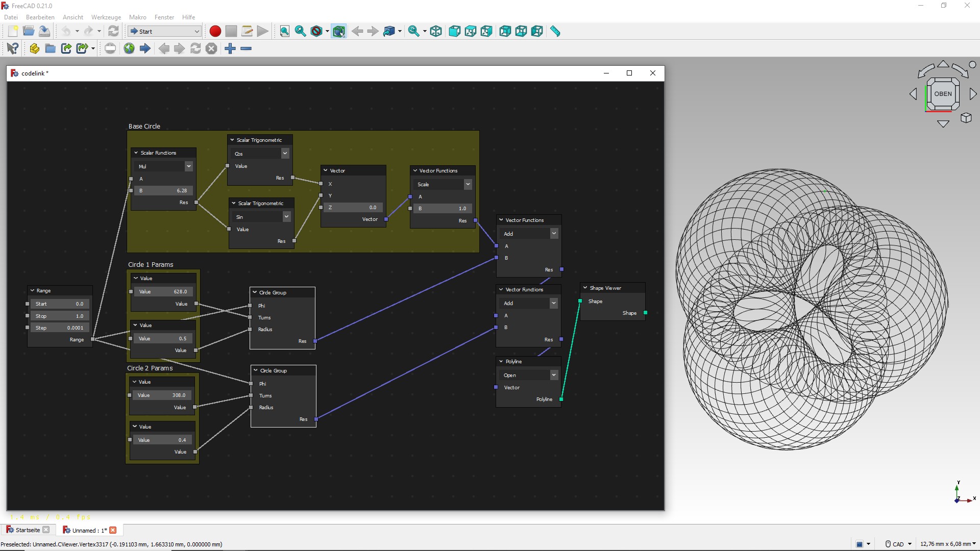Click the CAD navigation style button
The height and width of the screenshot is (551, 980).
pos(898,544)
